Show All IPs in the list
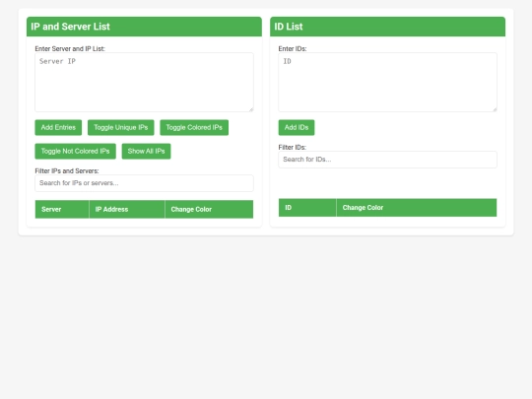 pos(146,152)
